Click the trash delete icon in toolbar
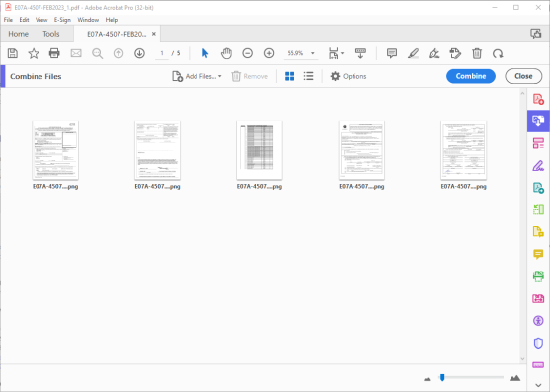The image size is (550, 392). point(477,53)
